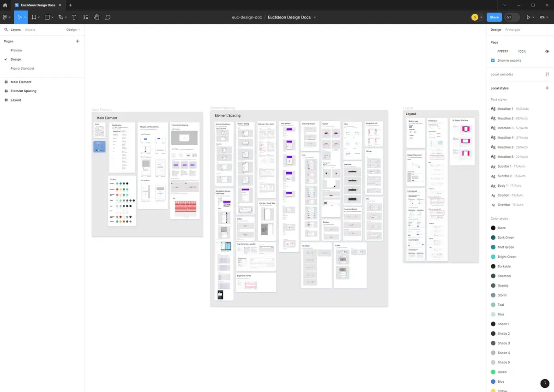The image size is (554, 392).
Task: Edit the FFFFFF page color hex field
Action: tap(503, 51)
